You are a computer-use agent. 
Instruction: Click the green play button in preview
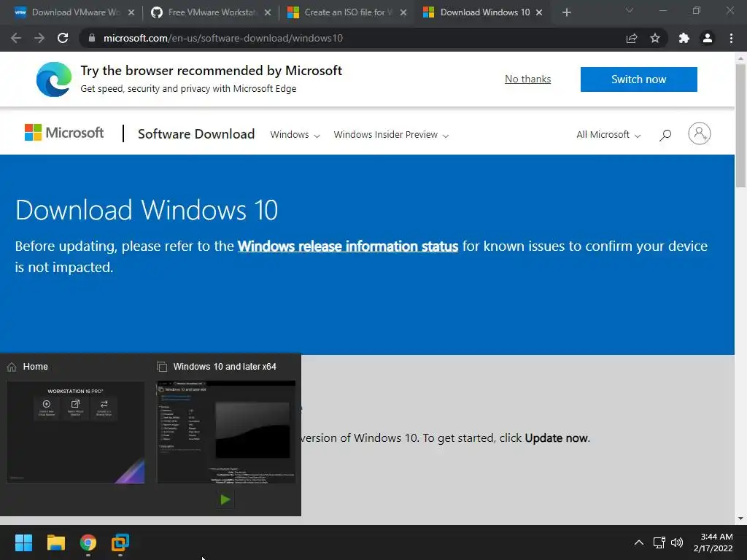point(225,499)
